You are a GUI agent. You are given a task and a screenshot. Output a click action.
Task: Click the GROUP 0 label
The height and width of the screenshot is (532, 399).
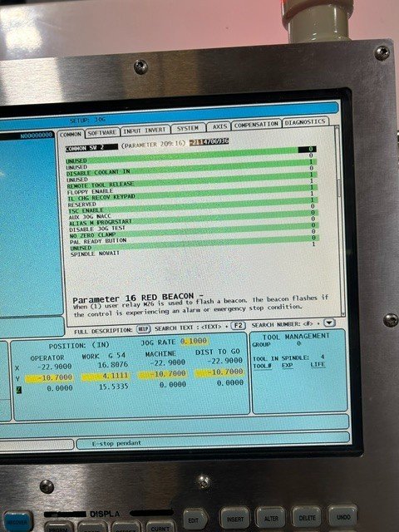(x=277, y=343)
